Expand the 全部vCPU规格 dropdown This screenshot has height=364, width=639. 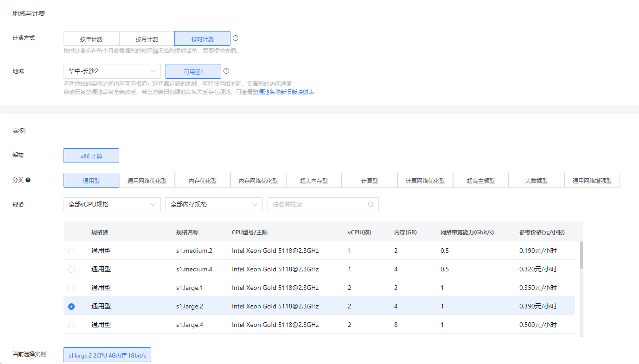112,204
